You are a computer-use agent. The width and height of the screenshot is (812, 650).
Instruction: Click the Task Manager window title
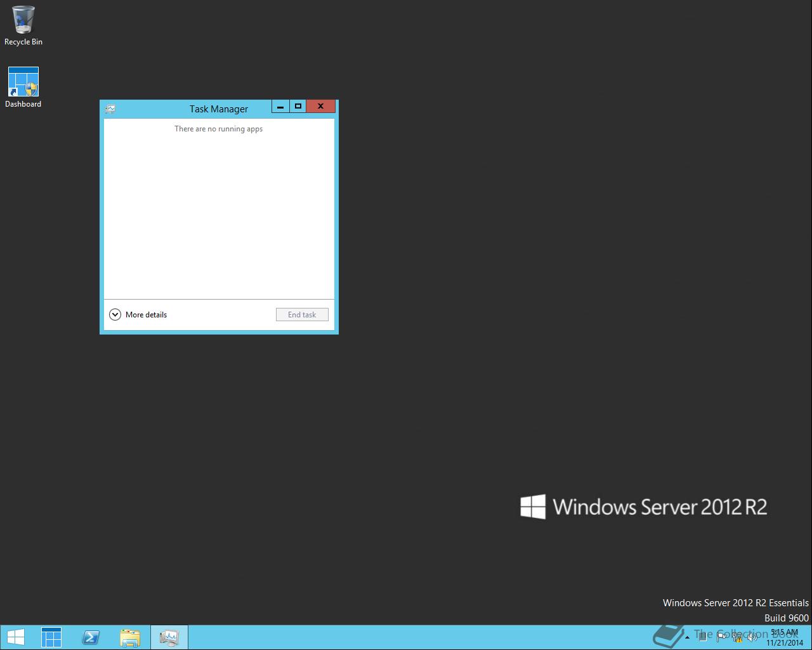(x=219, y=109)
